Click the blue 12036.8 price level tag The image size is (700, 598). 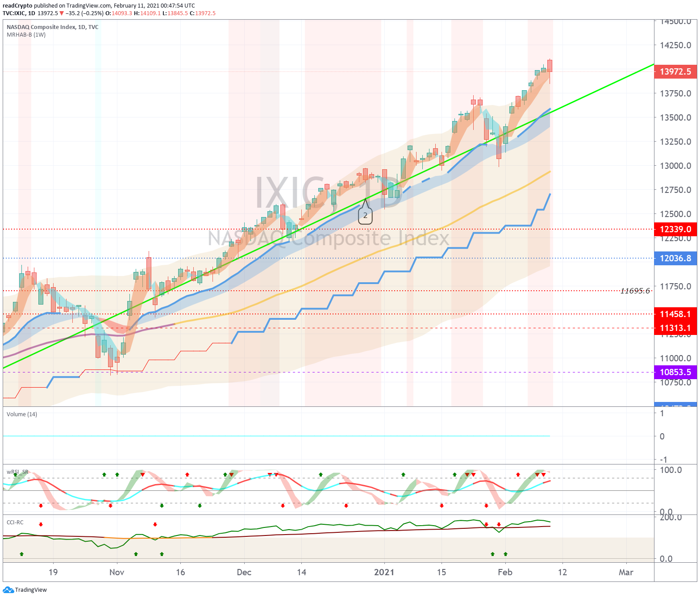point(675,258)
